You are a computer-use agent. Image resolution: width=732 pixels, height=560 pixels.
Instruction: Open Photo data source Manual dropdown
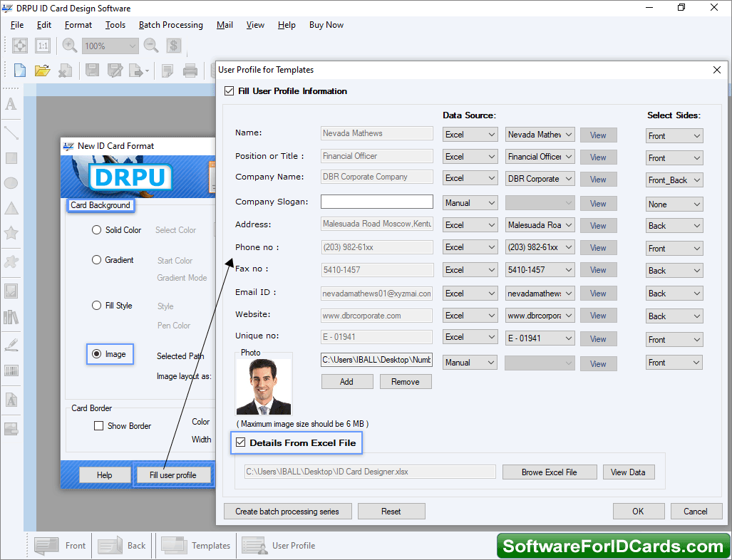click(470, 363)
